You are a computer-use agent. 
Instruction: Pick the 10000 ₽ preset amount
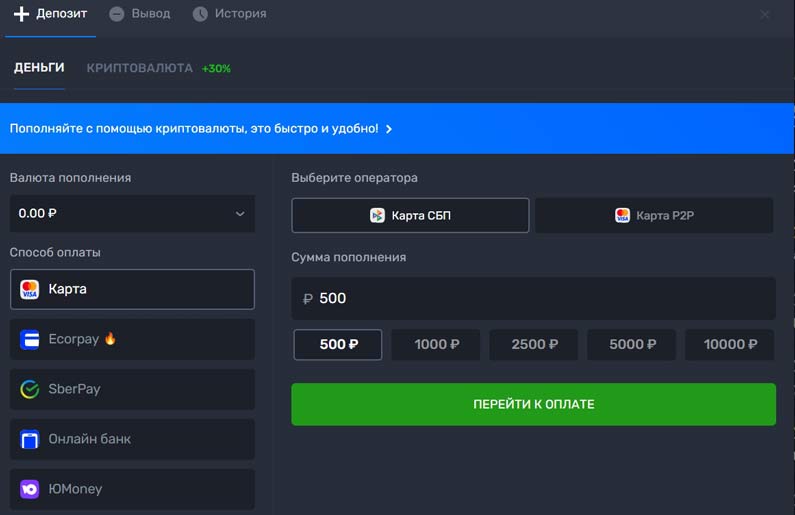(x=730, y=344)
